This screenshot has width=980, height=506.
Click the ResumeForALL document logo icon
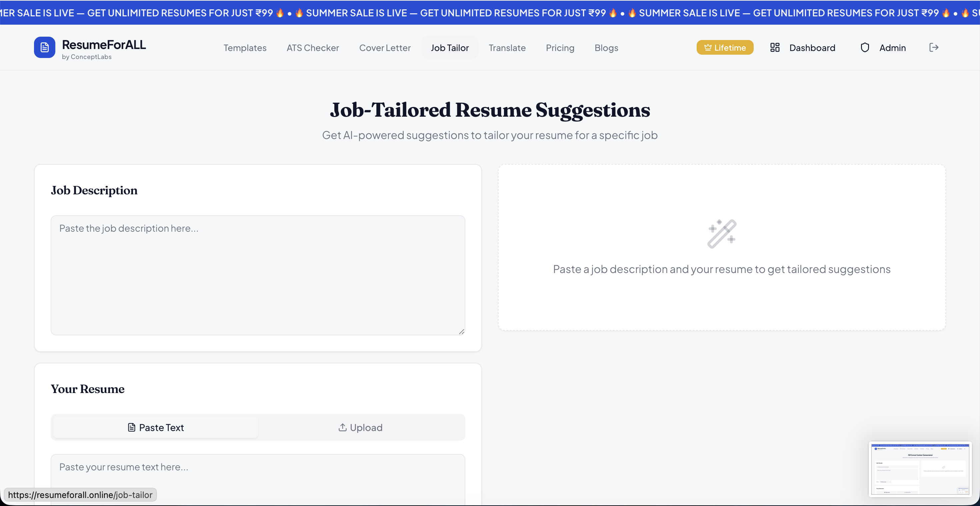pyautogui.click(x=45, y=47)
